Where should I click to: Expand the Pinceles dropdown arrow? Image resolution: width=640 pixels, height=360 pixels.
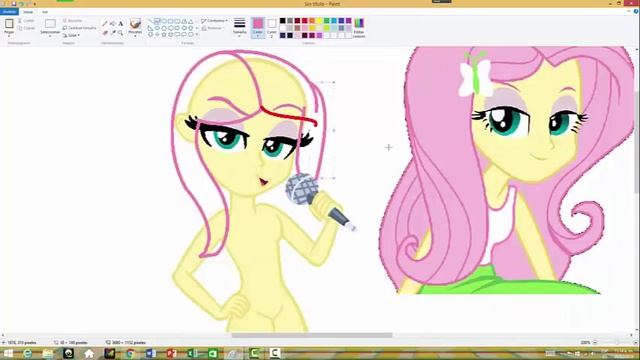135,36
